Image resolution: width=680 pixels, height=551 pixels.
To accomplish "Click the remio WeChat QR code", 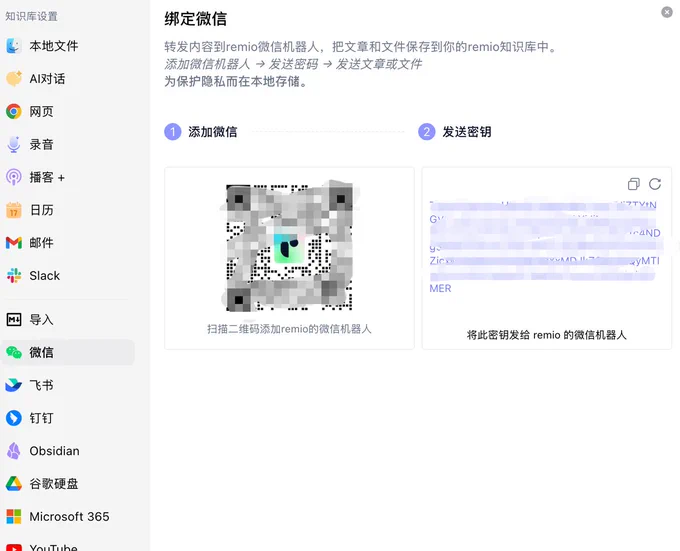I will coord(289,247).
